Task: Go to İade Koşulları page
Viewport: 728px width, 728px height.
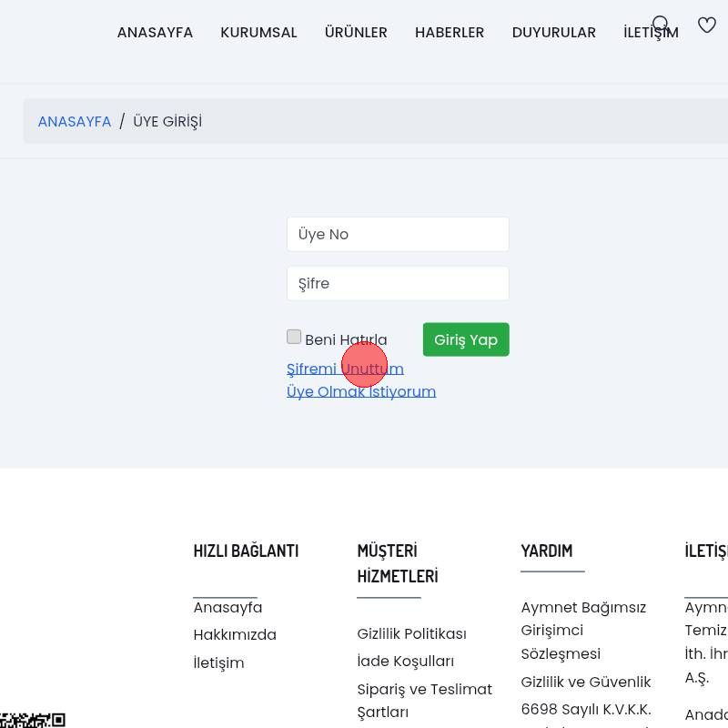Action: 405,661
